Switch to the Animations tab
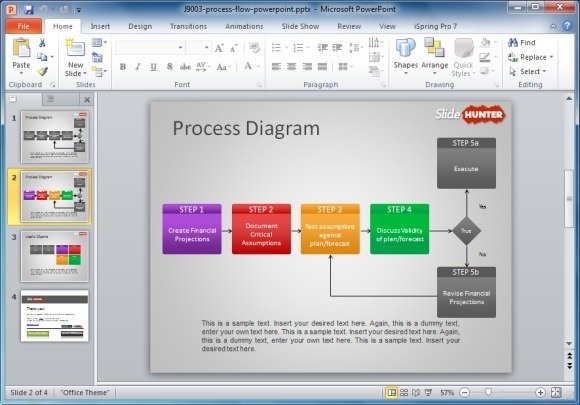This screenshot has width=580, height=405. [x=244, y=26]
